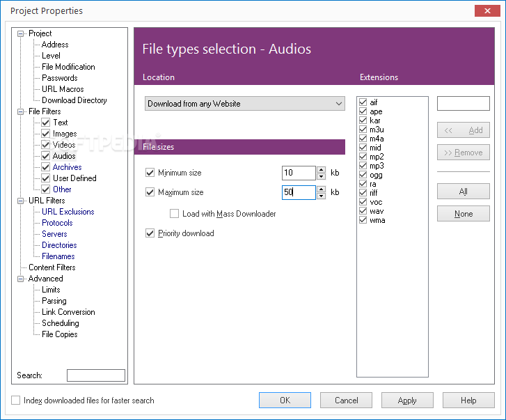
Task: Uncheck the Videos file filter checkbox
Action: [x=46, y=145]
